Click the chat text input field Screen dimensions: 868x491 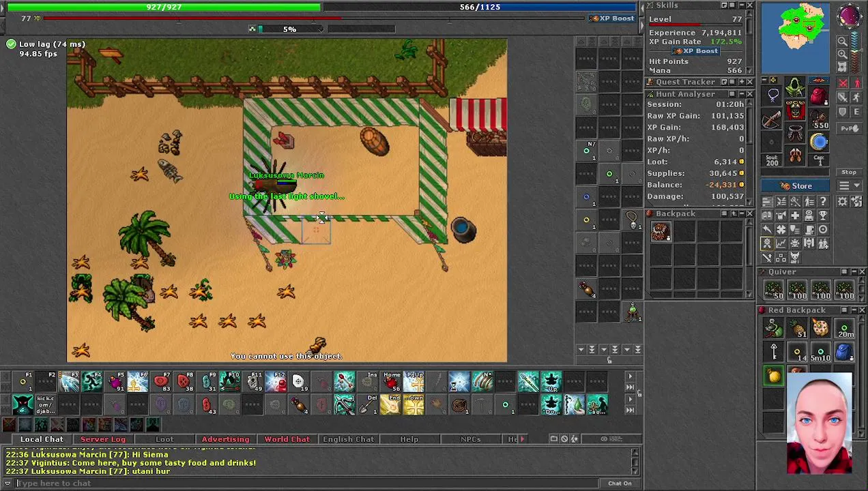coord(307,483)
